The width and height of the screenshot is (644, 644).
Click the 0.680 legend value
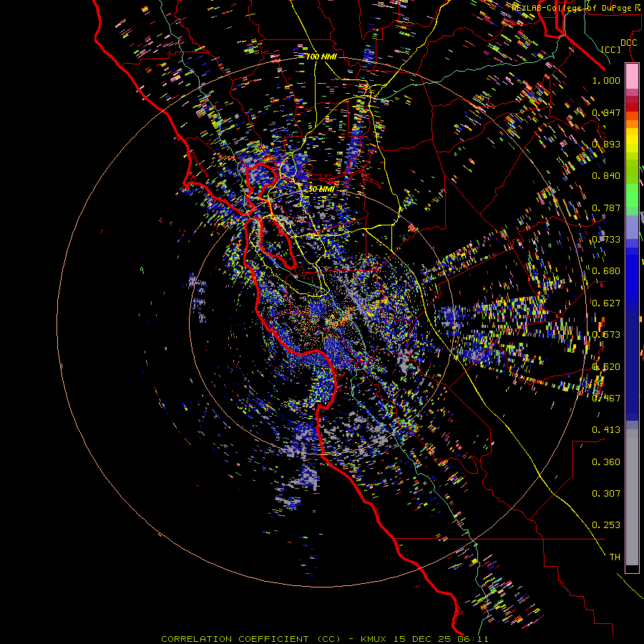click(606, 271)
